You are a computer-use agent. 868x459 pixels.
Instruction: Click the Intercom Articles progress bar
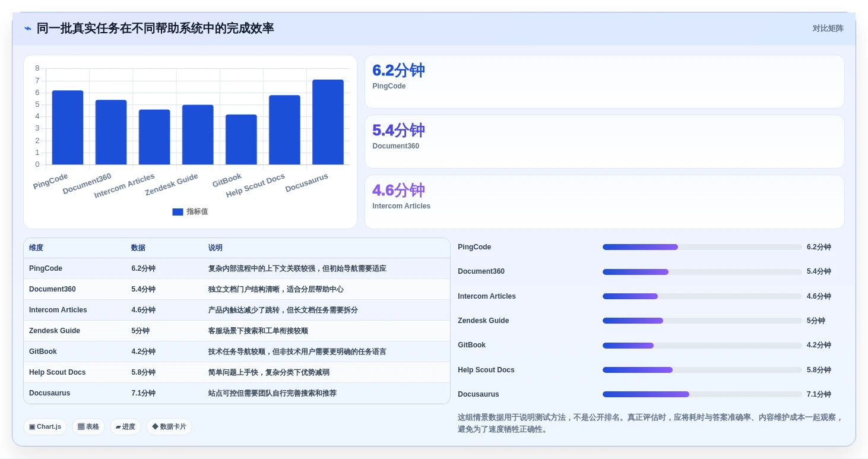pos(702,296)
